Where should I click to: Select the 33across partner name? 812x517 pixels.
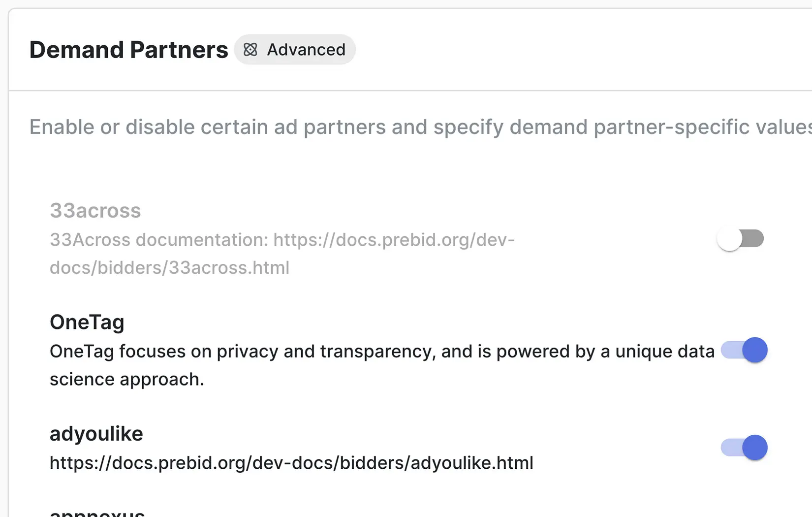click(95, 211)
